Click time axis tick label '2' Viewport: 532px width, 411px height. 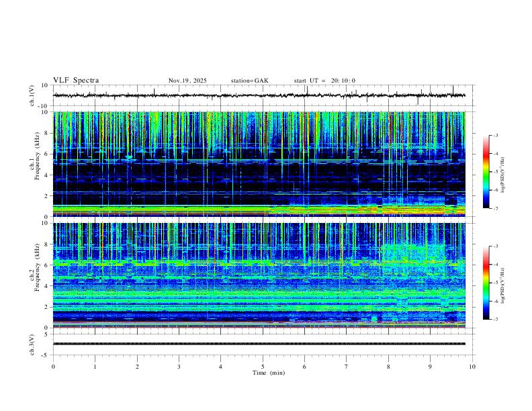[137, 367]
